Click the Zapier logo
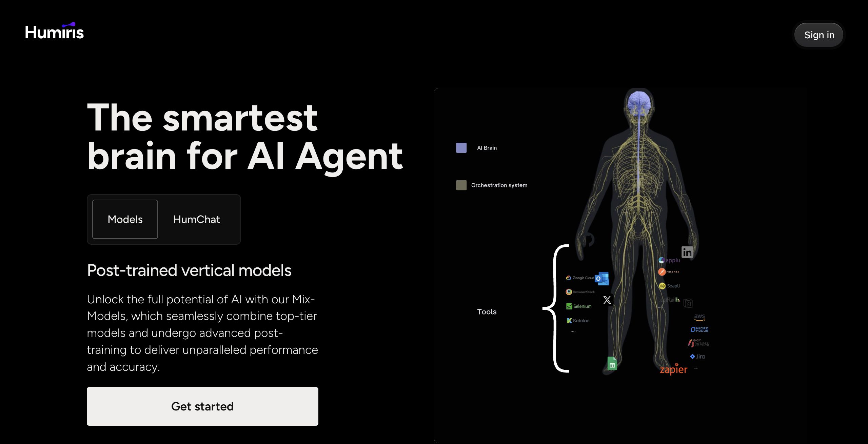This screenshot has width=868, height=444. (x=673, y=369)
